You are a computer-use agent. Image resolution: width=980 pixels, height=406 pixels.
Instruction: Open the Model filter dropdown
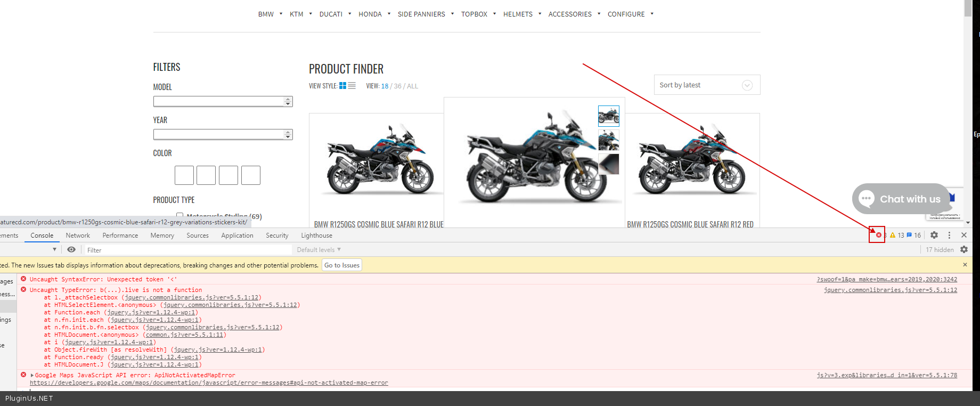pos(223,101)
